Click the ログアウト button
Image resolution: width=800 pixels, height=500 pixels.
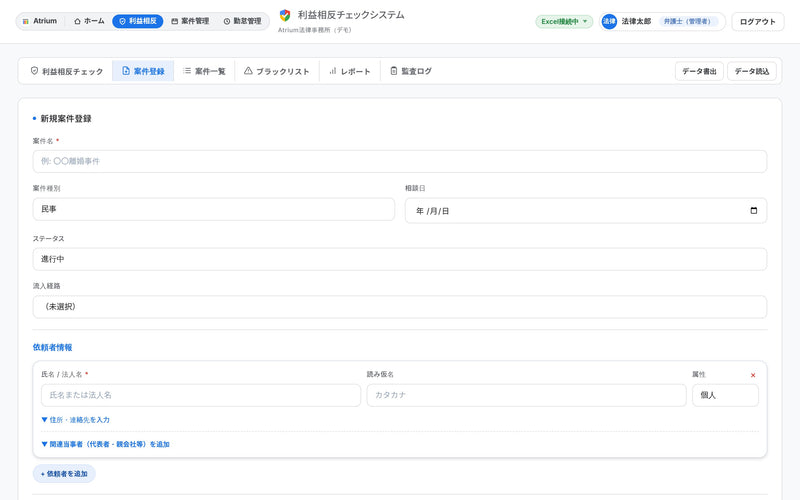tap(758, 22)
